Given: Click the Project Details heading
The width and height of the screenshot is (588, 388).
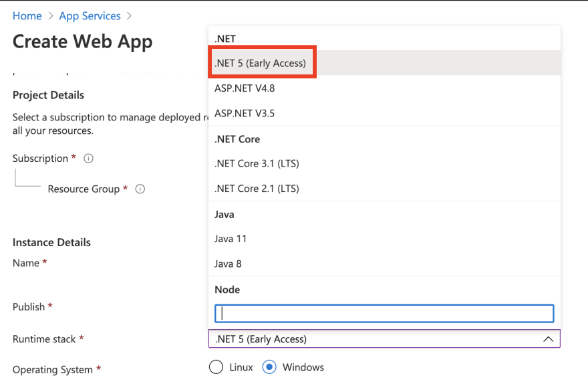Looking at the screenshot, I should (x=48, y=95).
